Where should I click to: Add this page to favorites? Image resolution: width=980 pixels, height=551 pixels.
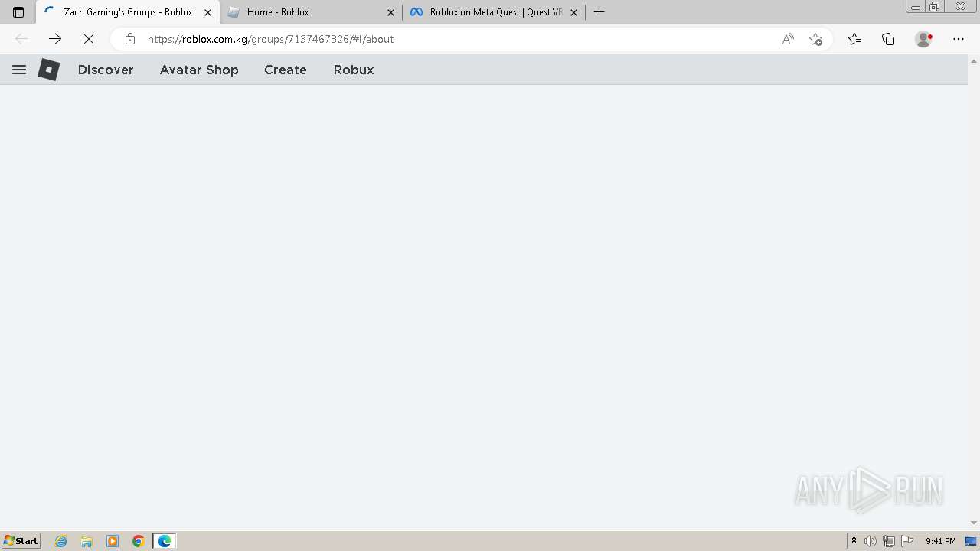pos(815,39)
